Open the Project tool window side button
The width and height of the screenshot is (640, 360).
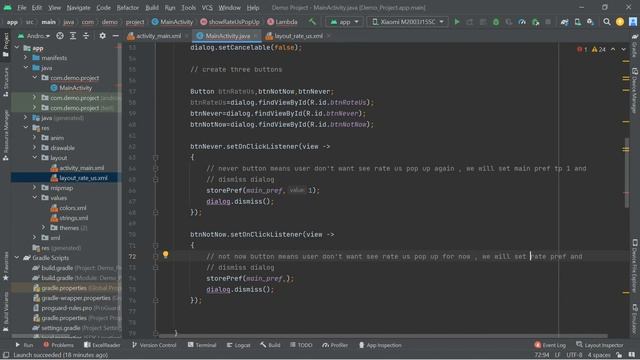(6, 45)
